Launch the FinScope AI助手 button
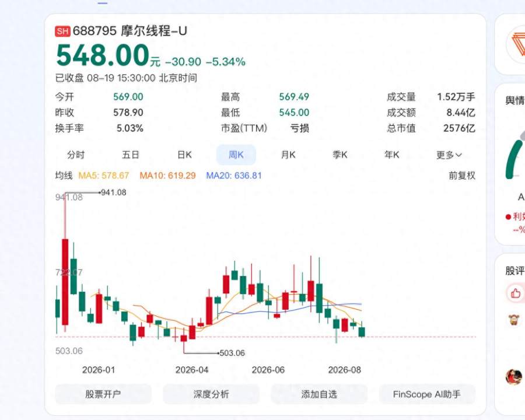This screenshot has height=420, width=525. pos(427,394)
